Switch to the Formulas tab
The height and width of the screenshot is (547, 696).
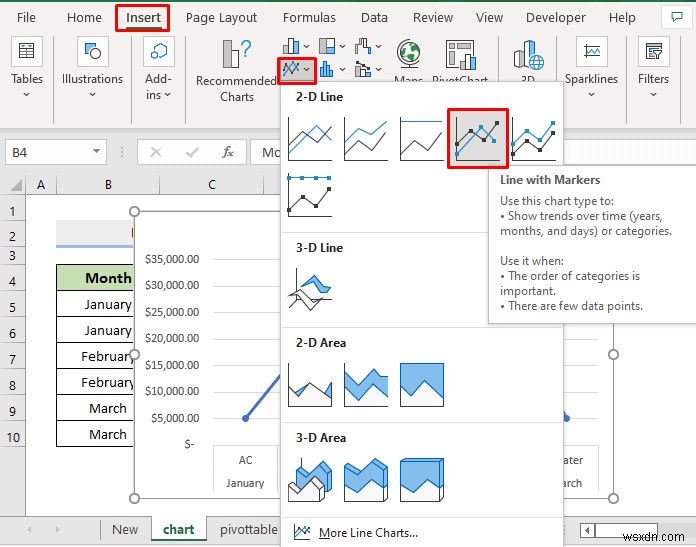309,17
